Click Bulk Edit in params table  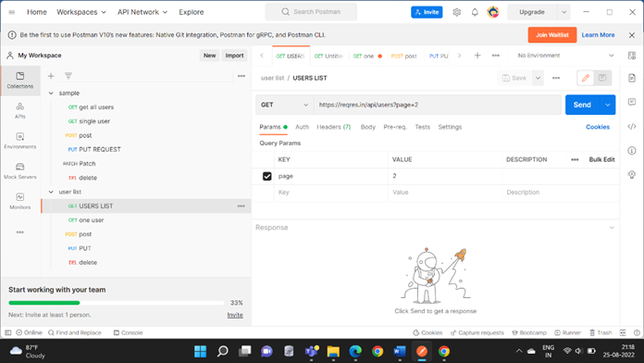[x=601, y=159]
